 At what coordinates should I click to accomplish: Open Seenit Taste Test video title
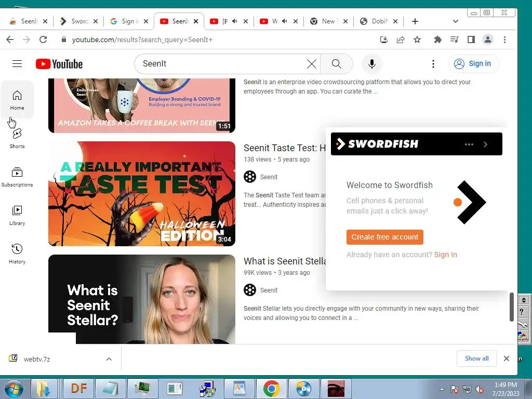click(x=284, y=148)
